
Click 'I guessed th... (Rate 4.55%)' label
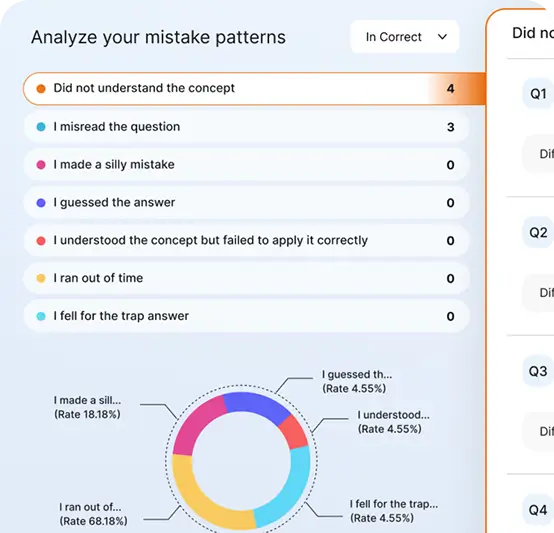(x=357, y=381)
